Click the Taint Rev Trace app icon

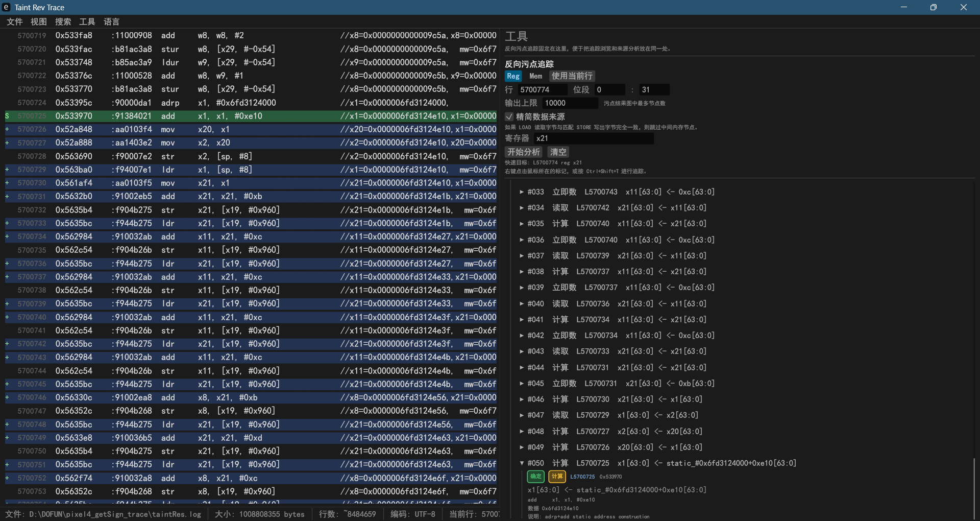tap(6, 7)
